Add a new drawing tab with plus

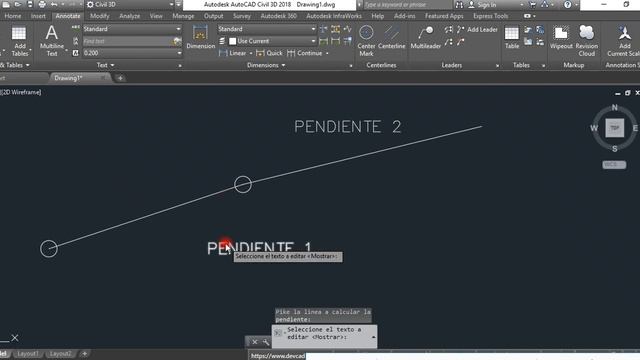point(120,78)
